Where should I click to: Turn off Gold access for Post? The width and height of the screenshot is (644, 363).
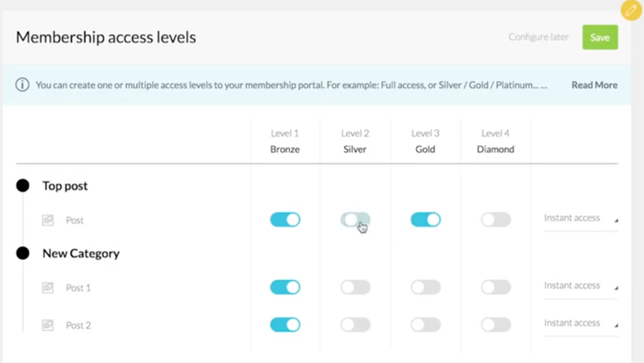coord(426,220)
